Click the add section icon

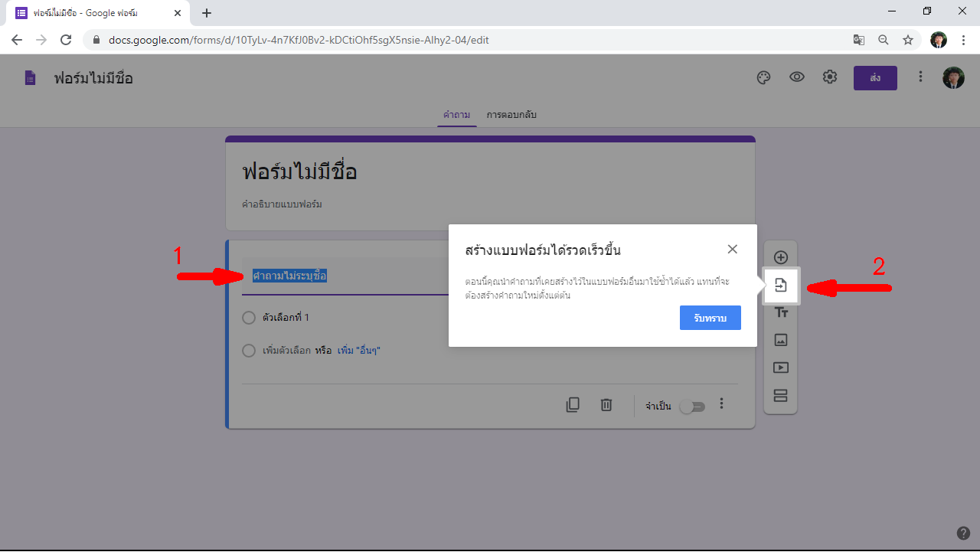pyautogui.click(x=781, y=396)
